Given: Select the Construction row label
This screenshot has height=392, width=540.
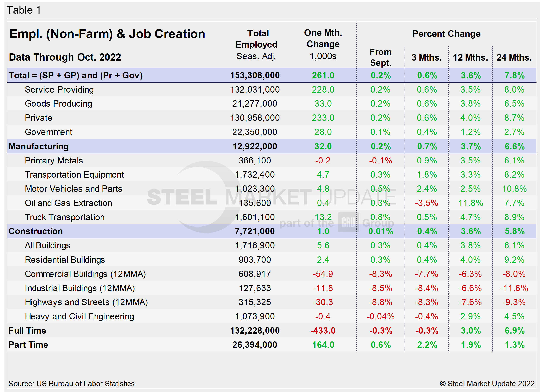Looking at the screenshot, I should coord(36,231).
